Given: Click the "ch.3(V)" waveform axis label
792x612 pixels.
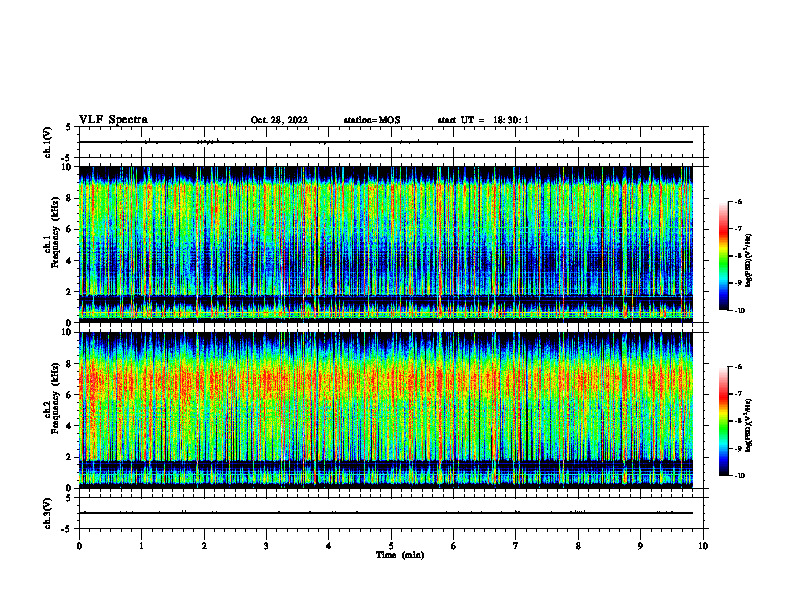Looking at the screenshot, I should (47, 513).
